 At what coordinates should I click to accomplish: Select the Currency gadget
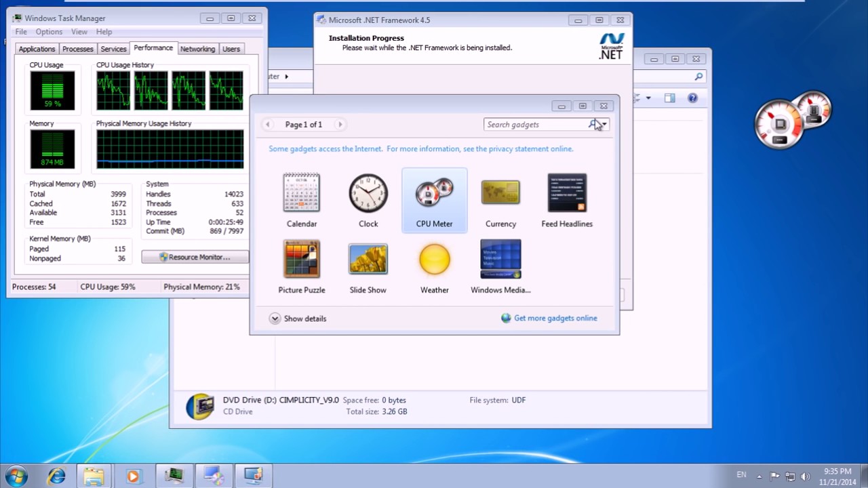[x=500, y=200]
